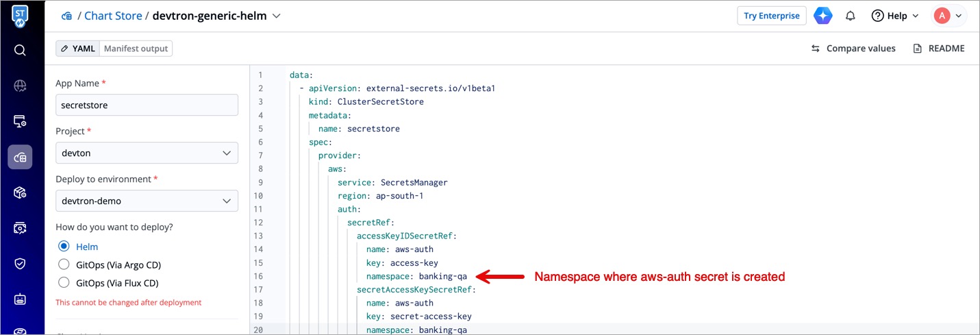Open the AI assistant sparkle icon

(x=822, y=16)
